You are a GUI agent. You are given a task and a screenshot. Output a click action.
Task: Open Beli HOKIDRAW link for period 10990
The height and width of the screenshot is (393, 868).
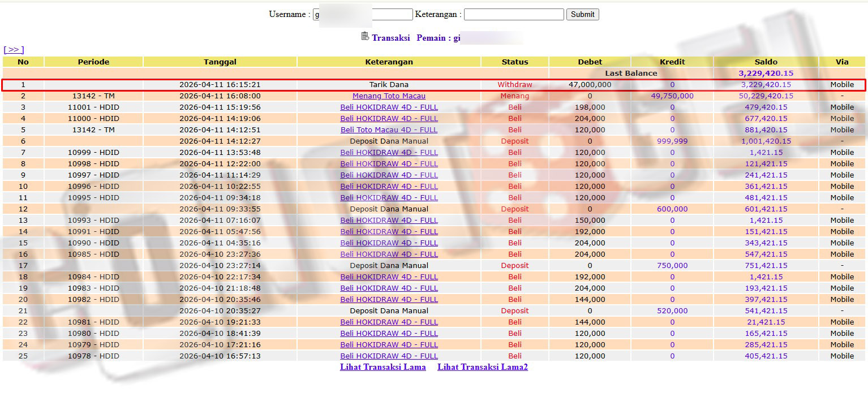(x=389, y=243)
